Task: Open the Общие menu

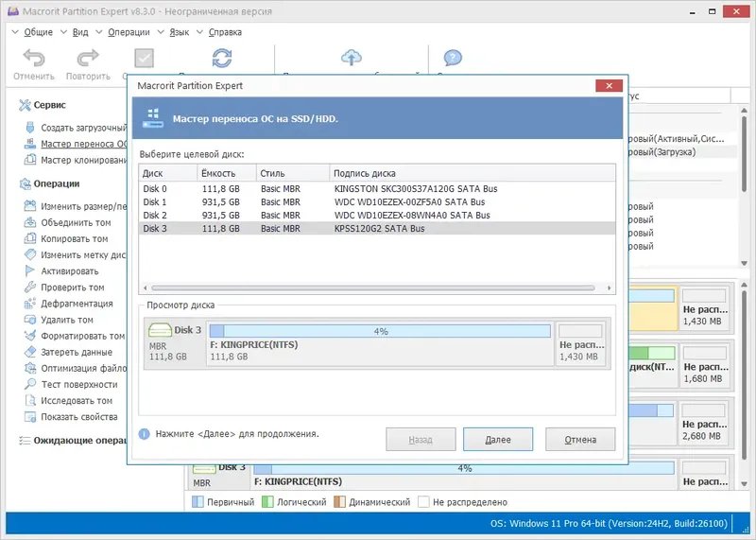Action: pyautogui.click(x=38, y=32)
